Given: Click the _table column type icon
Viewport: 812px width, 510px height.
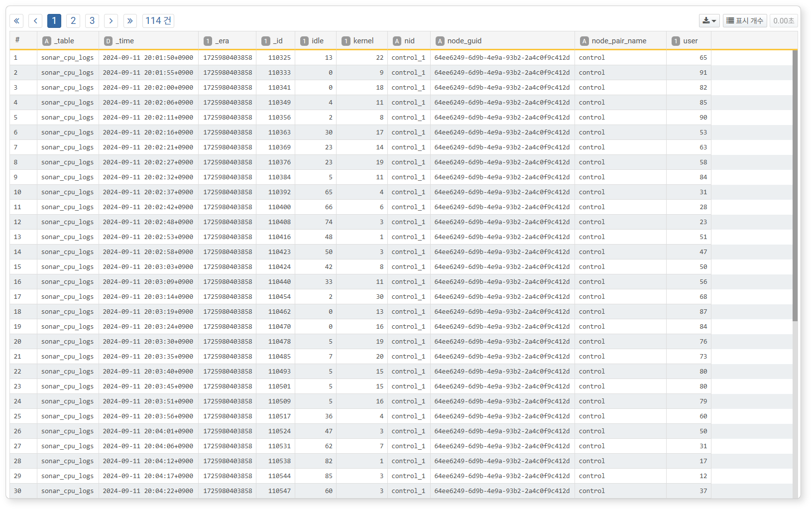Looking at the screenshot, I should coord(47,41).
